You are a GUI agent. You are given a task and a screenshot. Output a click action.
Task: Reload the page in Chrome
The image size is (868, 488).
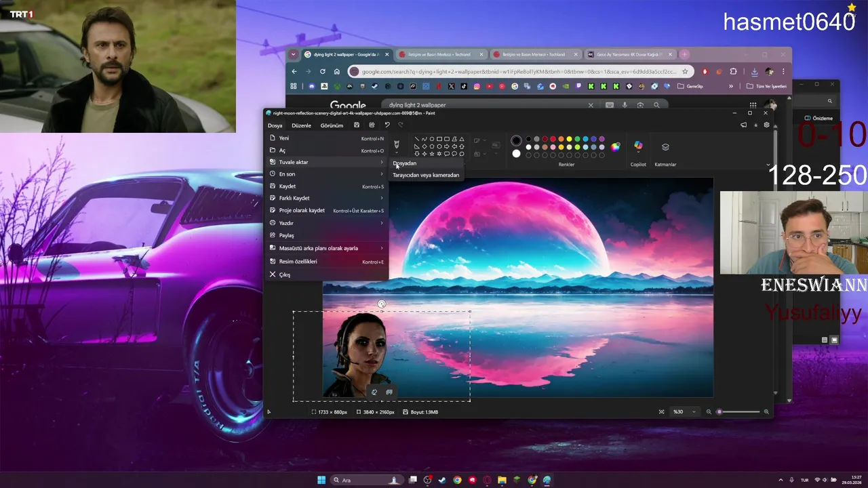[322, 71]
